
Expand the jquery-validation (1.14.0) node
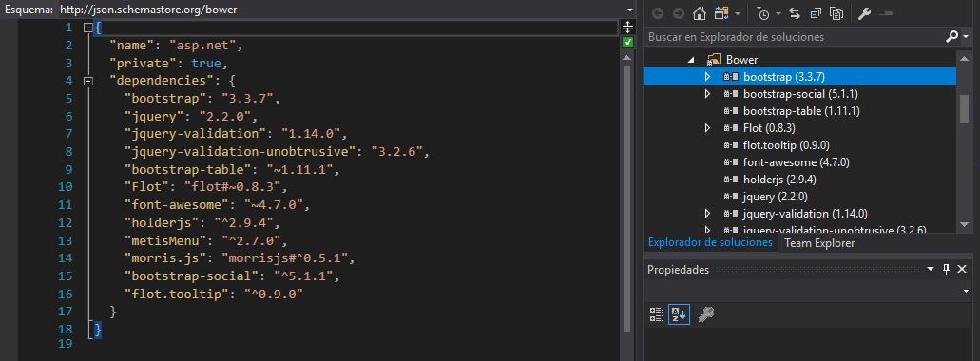707,214
